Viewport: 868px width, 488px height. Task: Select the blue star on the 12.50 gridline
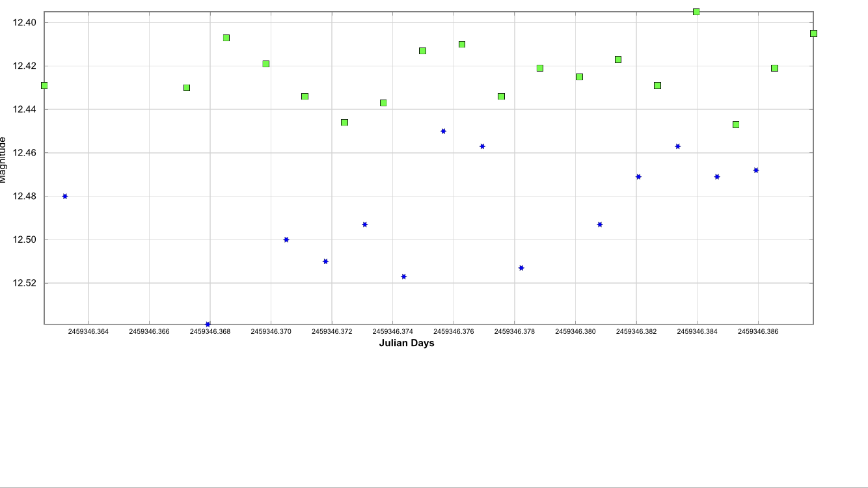[286, 239]
